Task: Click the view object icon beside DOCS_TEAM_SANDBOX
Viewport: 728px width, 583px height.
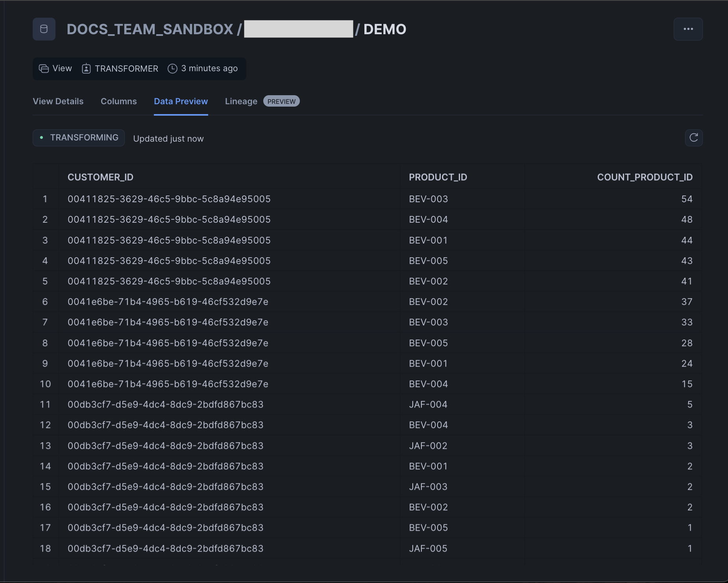Action: (x=44, y=29)
